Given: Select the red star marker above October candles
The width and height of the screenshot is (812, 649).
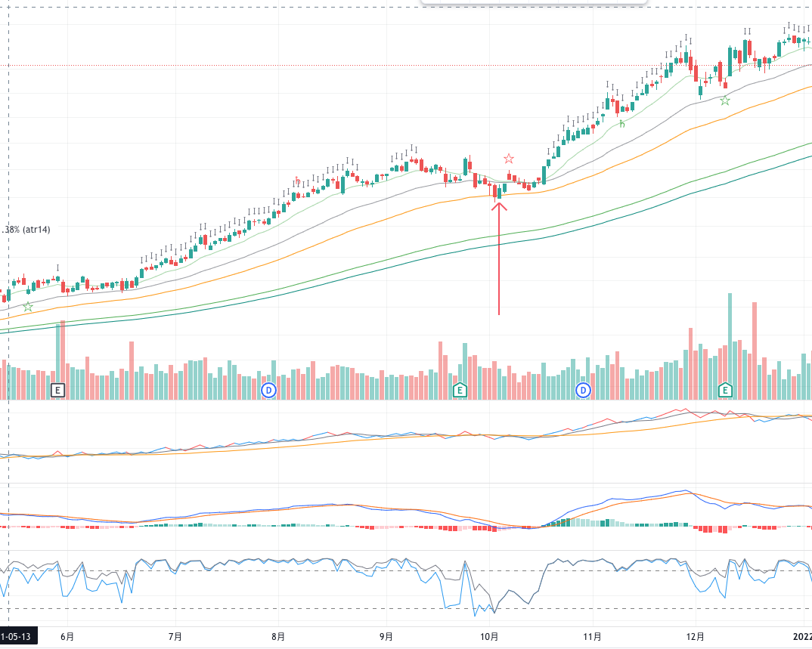Looking at the screenshot, I should coord(509,159).
